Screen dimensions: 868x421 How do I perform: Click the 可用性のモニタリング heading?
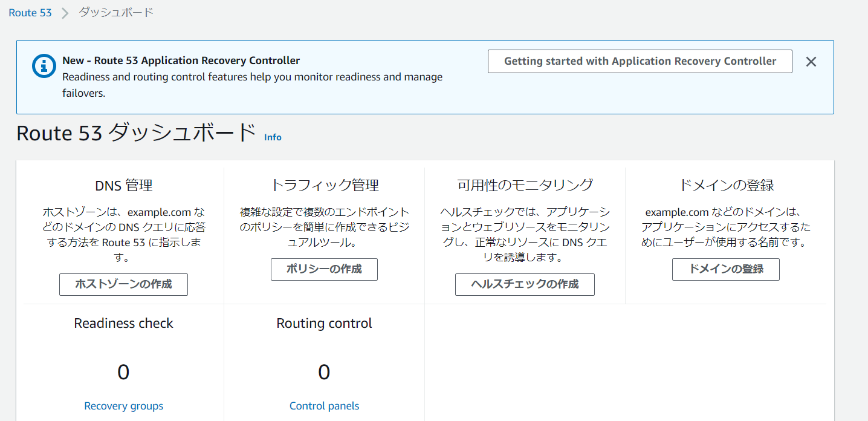pyautogui.click(x=525, y=185)
